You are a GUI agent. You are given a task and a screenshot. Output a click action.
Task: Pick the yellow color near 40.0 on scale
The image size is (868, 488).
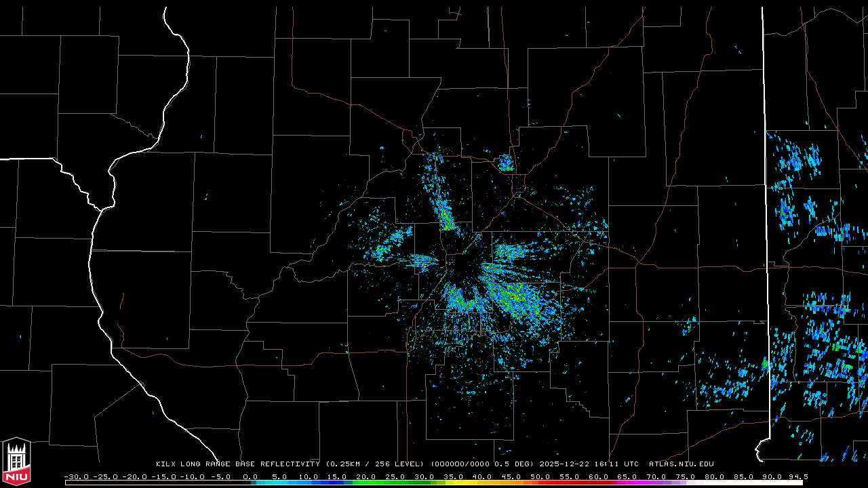point(483,483)
